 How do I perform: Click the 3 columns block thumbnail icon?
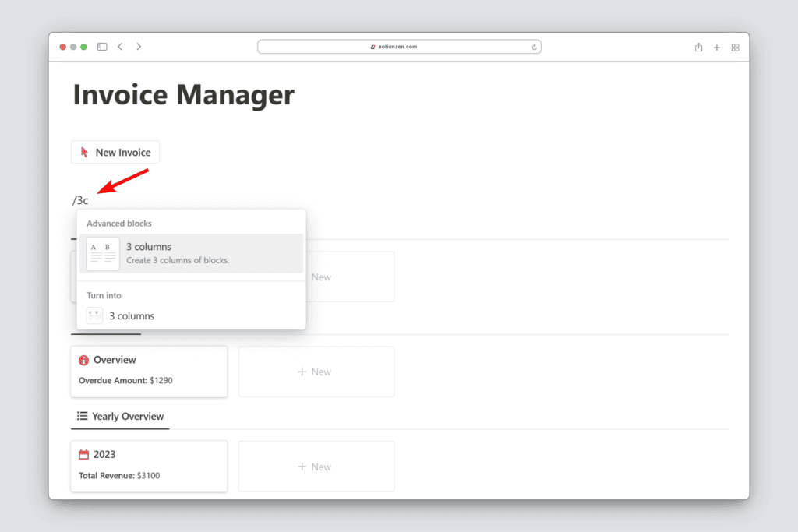point(103,253)
